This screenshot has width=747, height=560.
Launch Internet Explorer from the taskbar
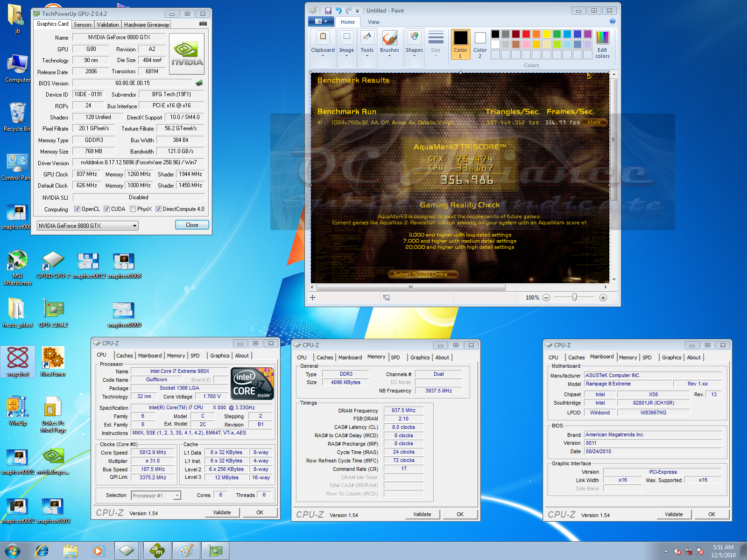pyautogui.click(x=42, y=551)
